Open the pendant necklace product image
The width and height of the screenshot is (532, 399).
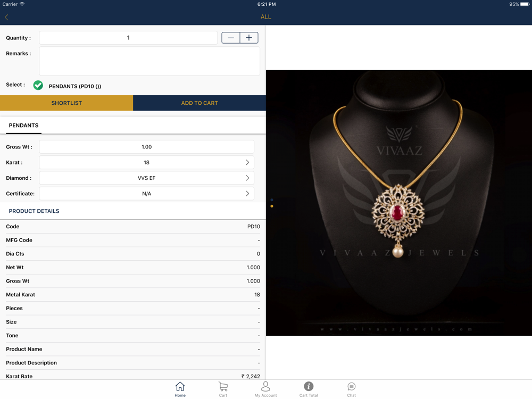click(x=399, y=203)
